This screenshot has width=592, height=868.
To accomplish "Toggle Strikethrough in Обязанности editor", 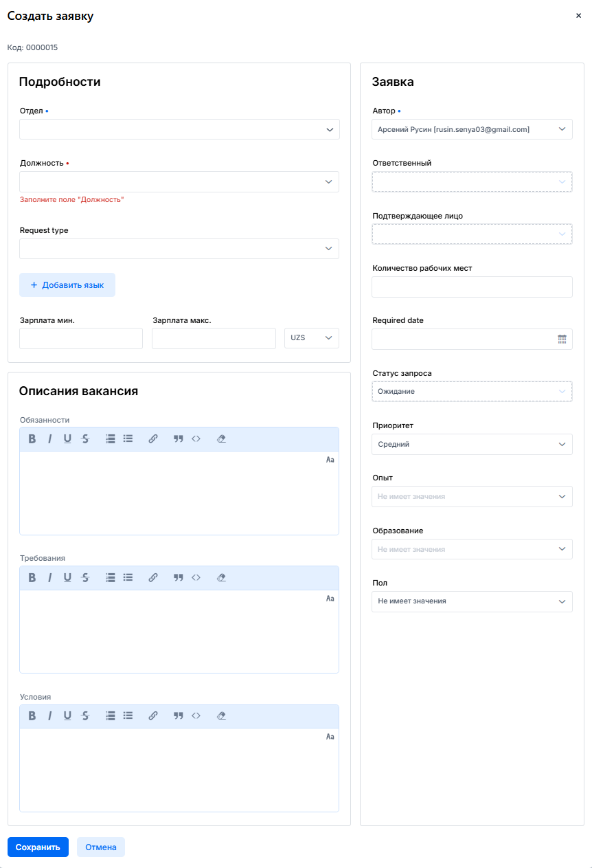I will (x=85, y=439).
